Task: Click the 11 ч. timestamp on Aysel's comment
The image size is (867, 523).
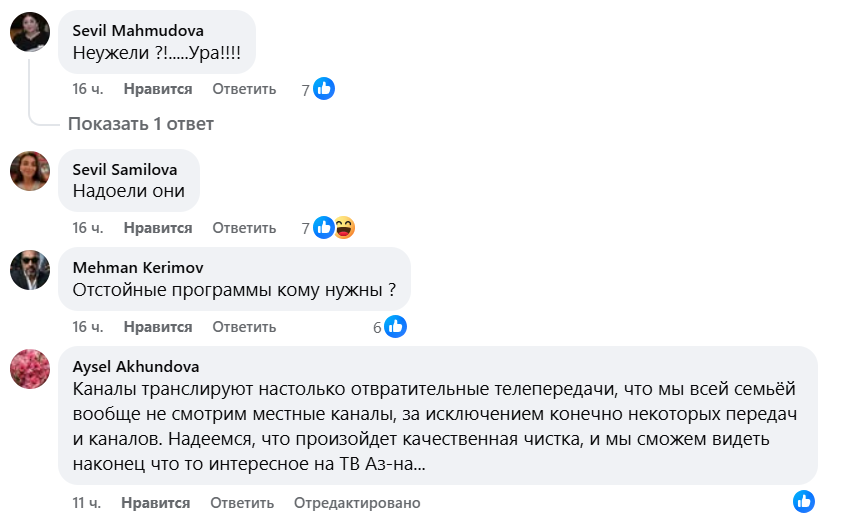Action: tap(87, 503)
